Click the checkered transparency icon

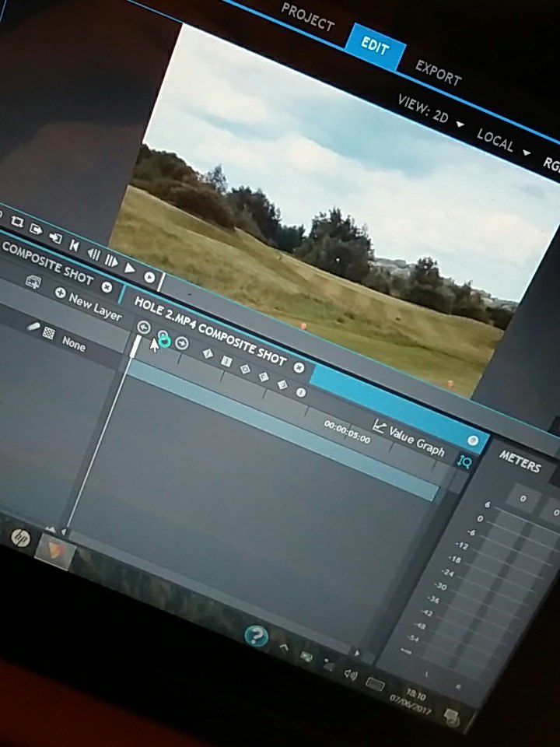(x=48, y=333)
